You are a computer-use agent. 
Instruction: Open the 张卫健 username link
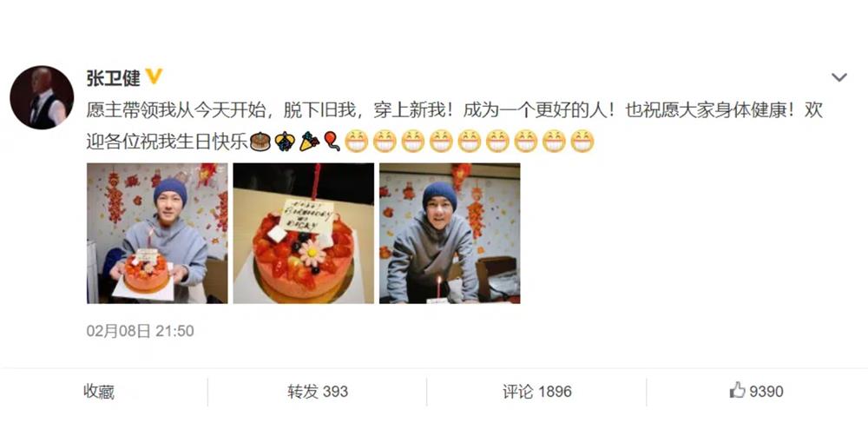(114, 77)
